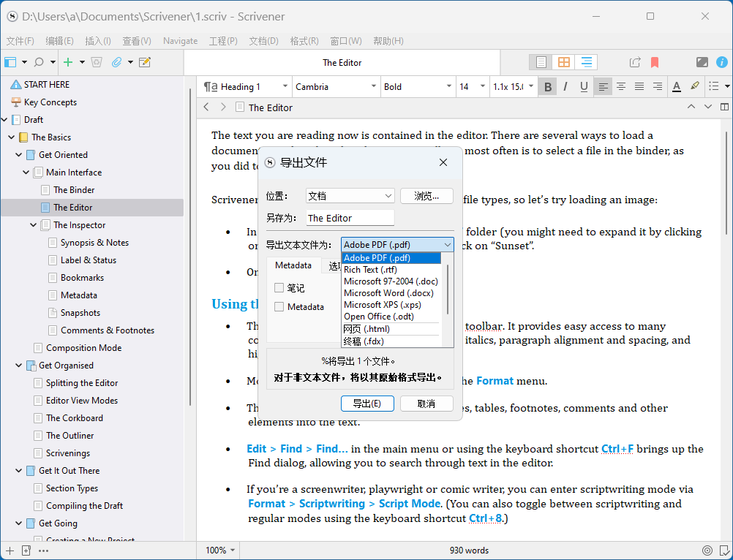Viewport: 733px width, 560px height.
Task: Click the project search magnifier icon
Action: click(40, 62)
